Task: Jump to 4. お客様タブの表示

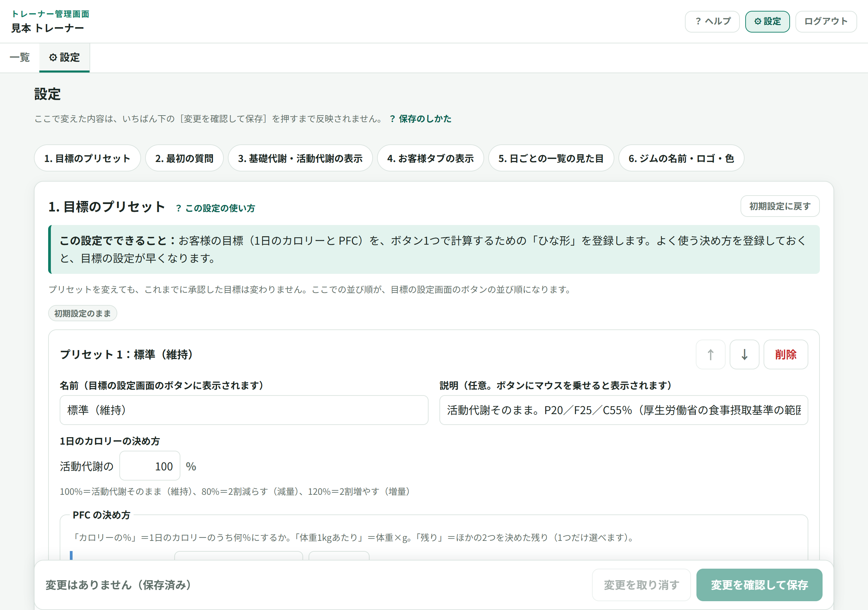Action: coord(430,158)
